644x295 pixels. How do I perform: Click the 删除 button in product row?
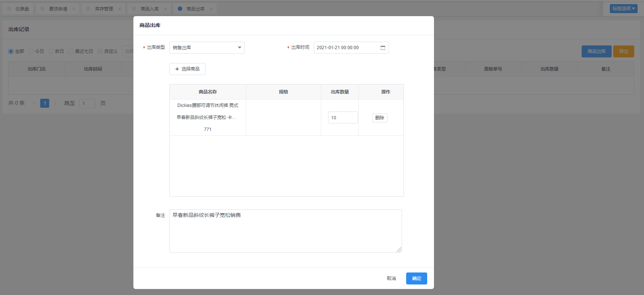pos(380,118)
